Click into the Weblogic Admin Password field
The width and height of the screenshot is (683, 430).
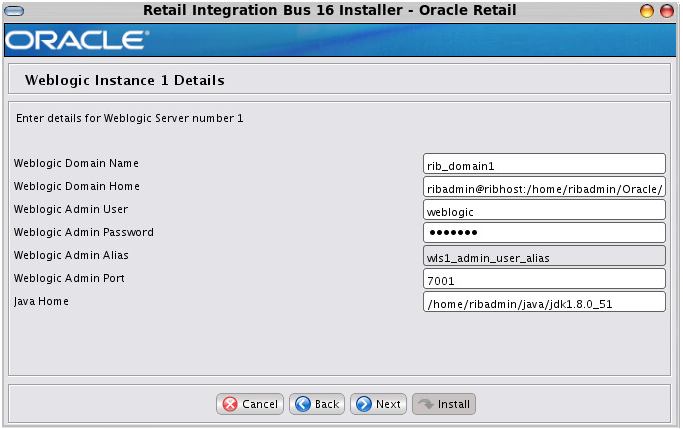tap(544, 233)
